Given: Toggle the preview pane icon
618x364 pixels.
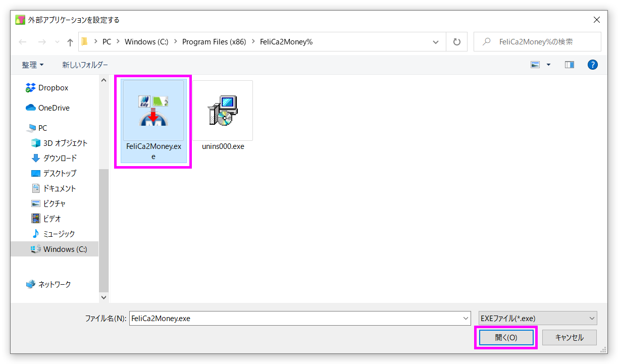Looking at the screenshot, I should (x=570, y=65).
